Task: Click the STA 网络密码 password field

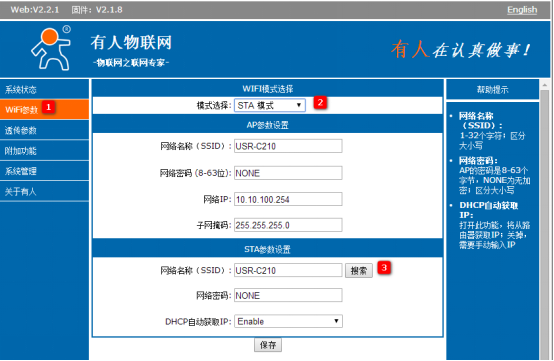Action: pos(288,295)
